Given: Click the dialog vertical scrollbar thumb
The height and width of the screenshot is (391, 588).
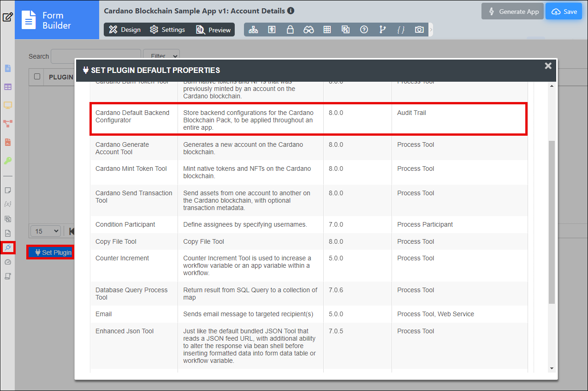Looking at the screenshot, I should pos(552,223).
